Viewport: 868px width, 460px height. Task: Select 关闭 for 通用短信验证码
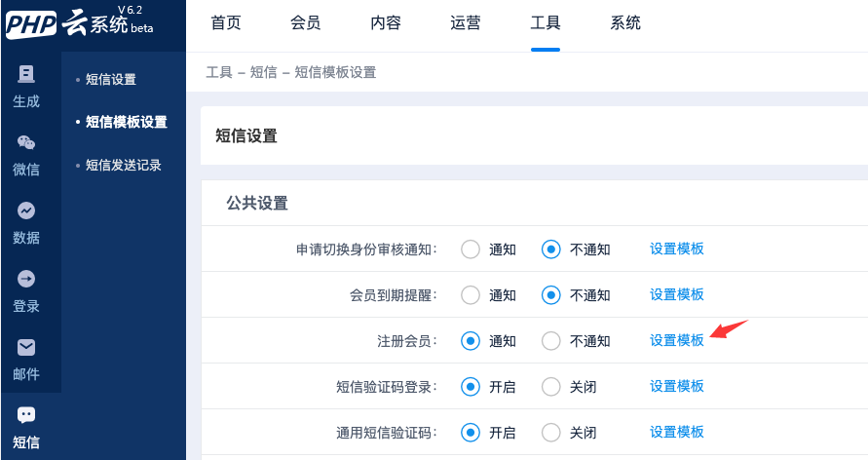[x=551, y=432]
